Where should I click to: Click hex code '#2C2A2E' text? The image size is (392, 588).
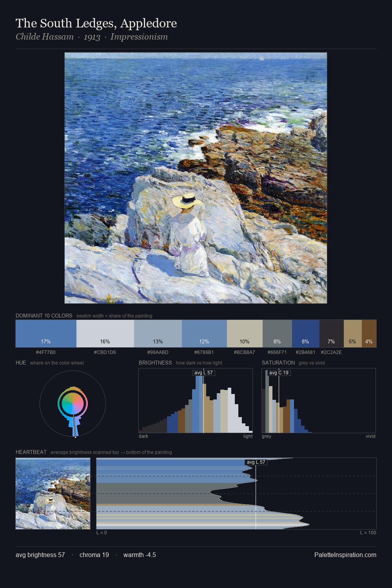click(x=331, y=352)
